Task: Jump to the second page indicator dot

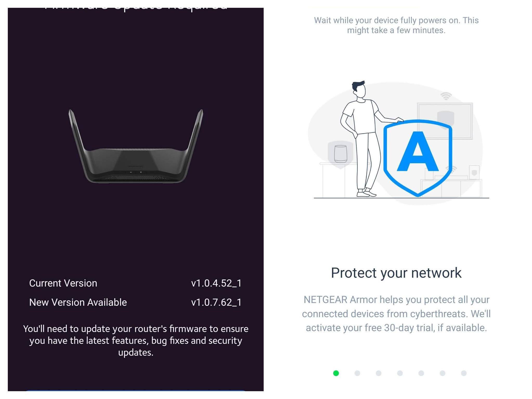Action: (357, 373)
